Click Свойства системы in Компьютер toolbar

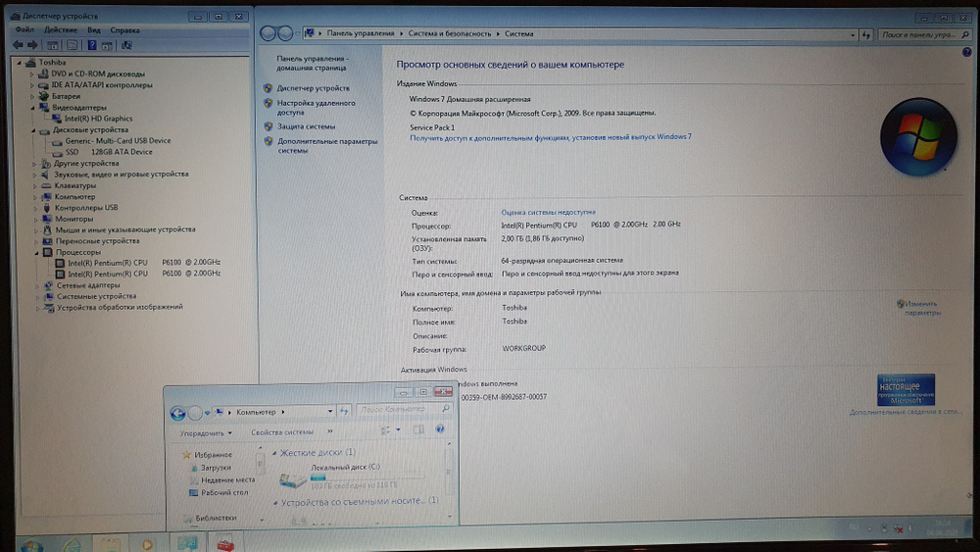point(282,432)
